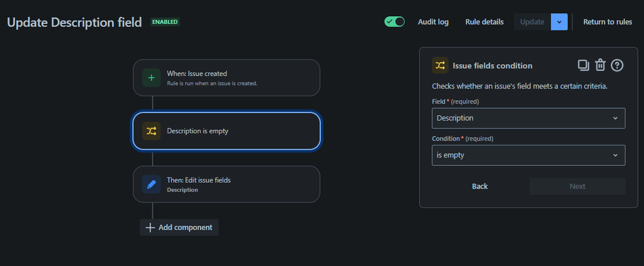Viewport: 644px width, 266px height.
Task: Open Rule details
Action: coord(484,21)
